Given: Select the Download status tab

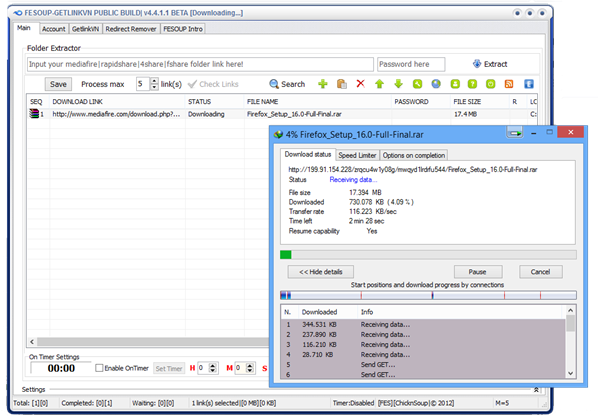Looking at the screenshot, I should point(308,154).
